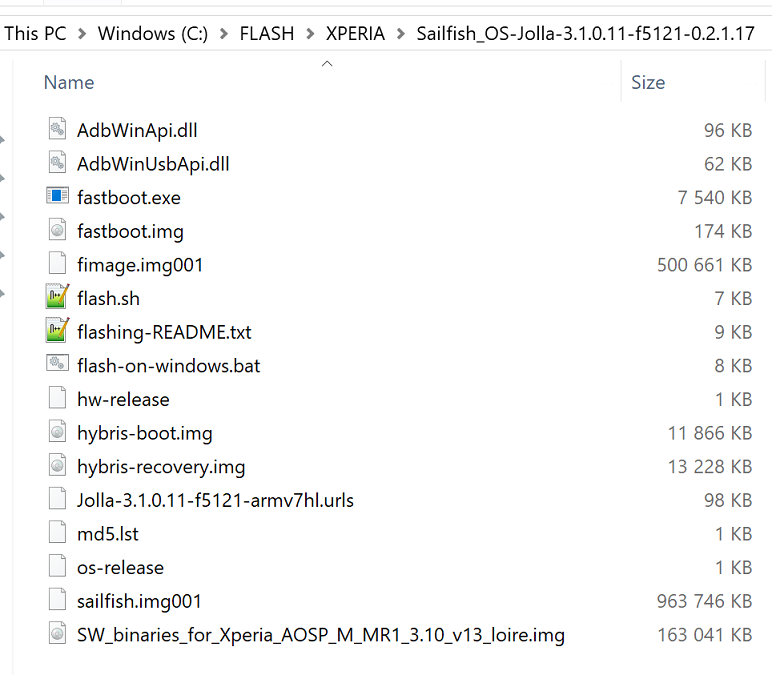
Task: Expand the chevron after Windows (C:)
Action: [x=223, y=33]
